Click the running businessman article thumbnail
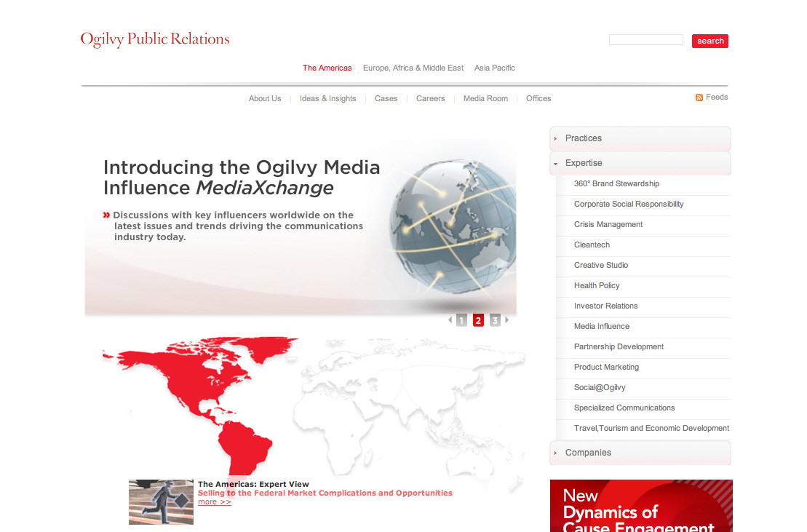 (x=161, y=502)
